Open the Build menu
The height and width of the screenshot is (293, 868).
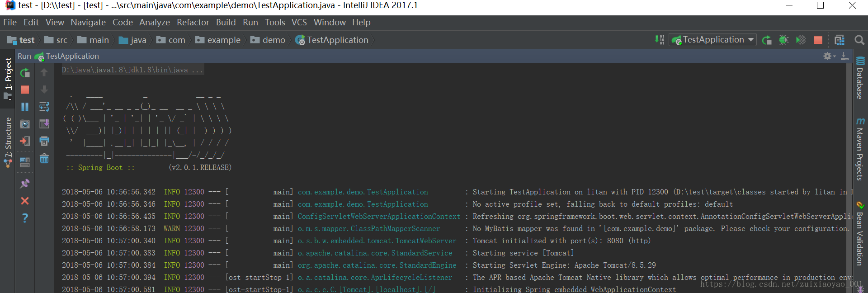pyautogui.click(x=226, y=22)
